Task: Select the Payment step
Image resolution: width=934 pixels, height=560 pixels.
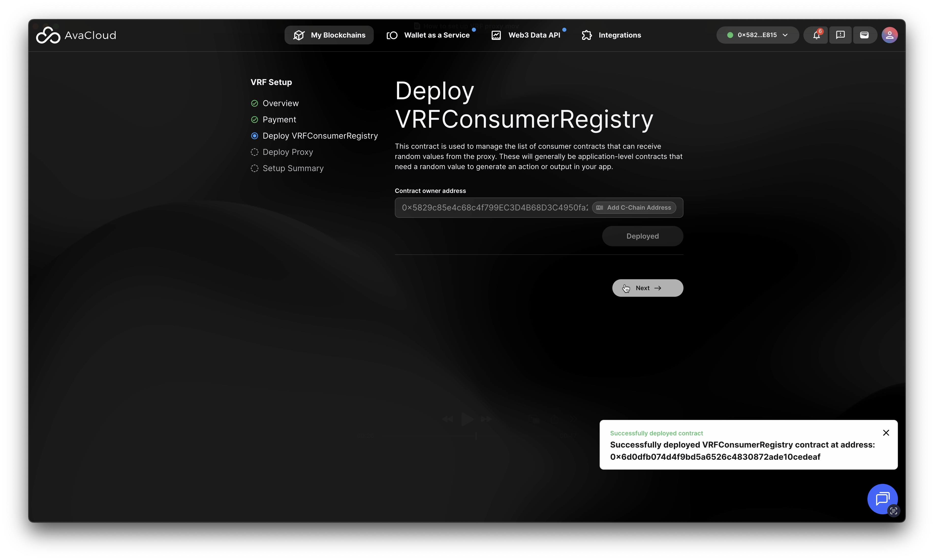Action: tap(279, 120)
